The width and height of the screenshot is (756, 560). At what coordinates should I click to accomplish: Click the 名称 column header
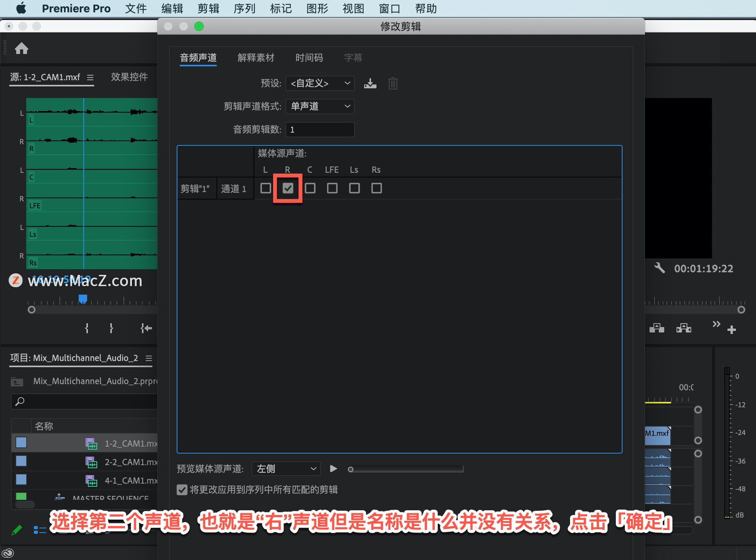point(44,426)
